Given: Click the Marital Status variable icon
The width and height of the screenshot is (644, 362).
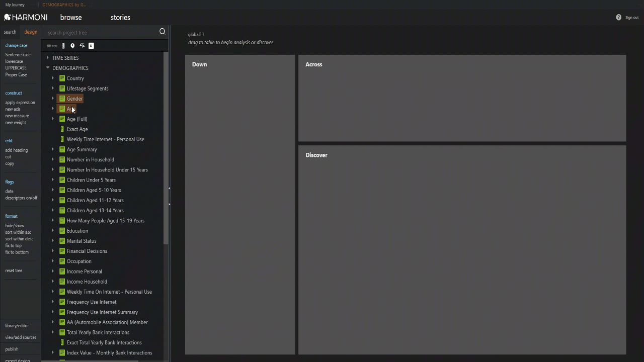Looking at the screenshot, I should tap(62, 241).
